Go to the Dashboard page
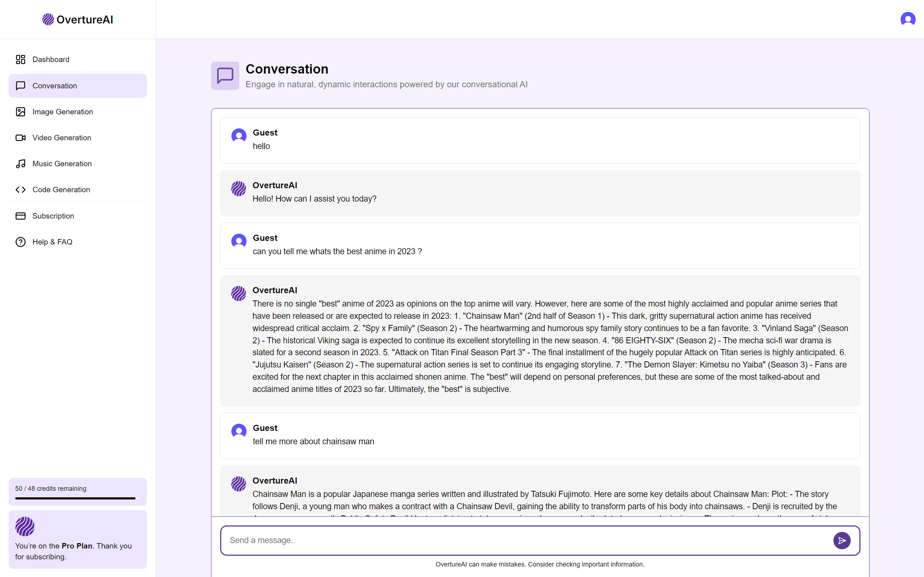This screenshot has width=924, height=577. (78, 60)
